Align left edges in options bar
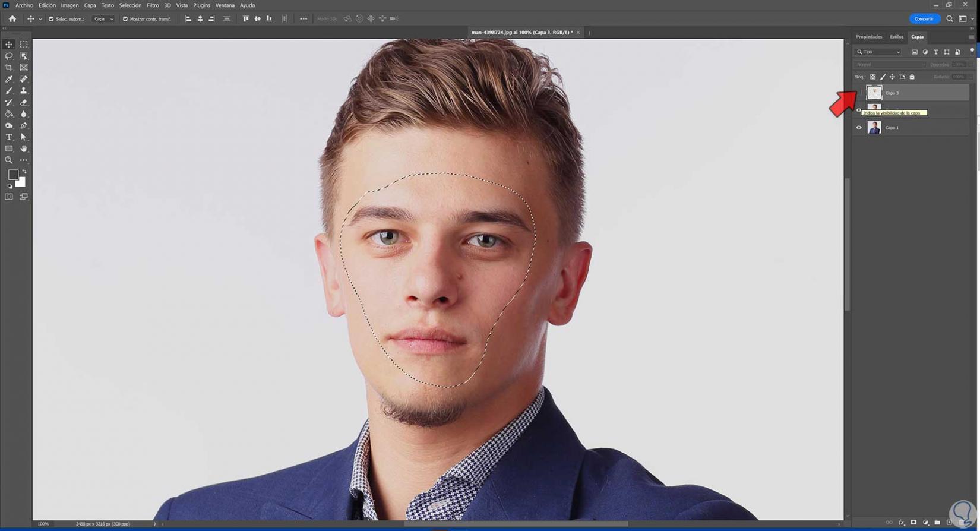The height and width of the screenshot is (531, 980). [x=188, y=19]
